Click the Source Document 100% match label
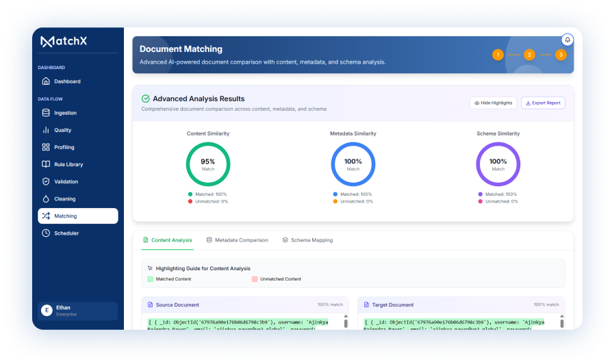Screen dimensions: 612x364 click(330, 304)
